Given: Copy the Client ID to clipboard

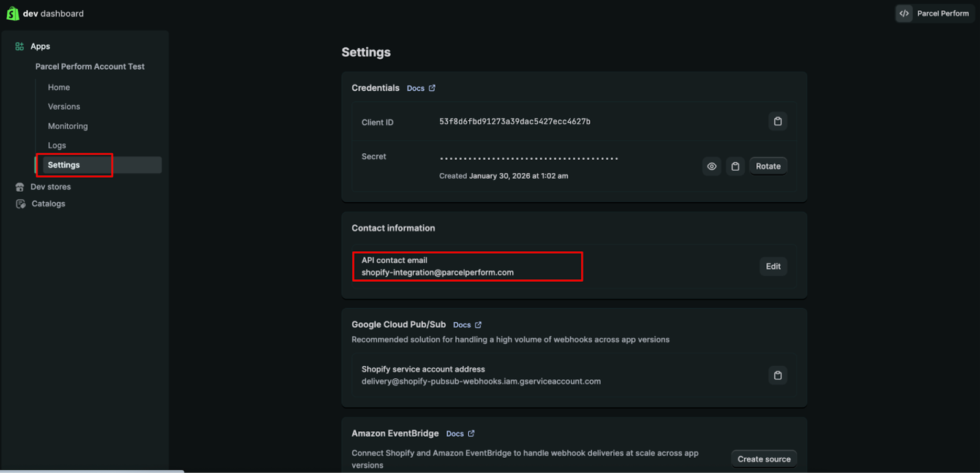Looking at the screenshot, I should tap(778, 121).
